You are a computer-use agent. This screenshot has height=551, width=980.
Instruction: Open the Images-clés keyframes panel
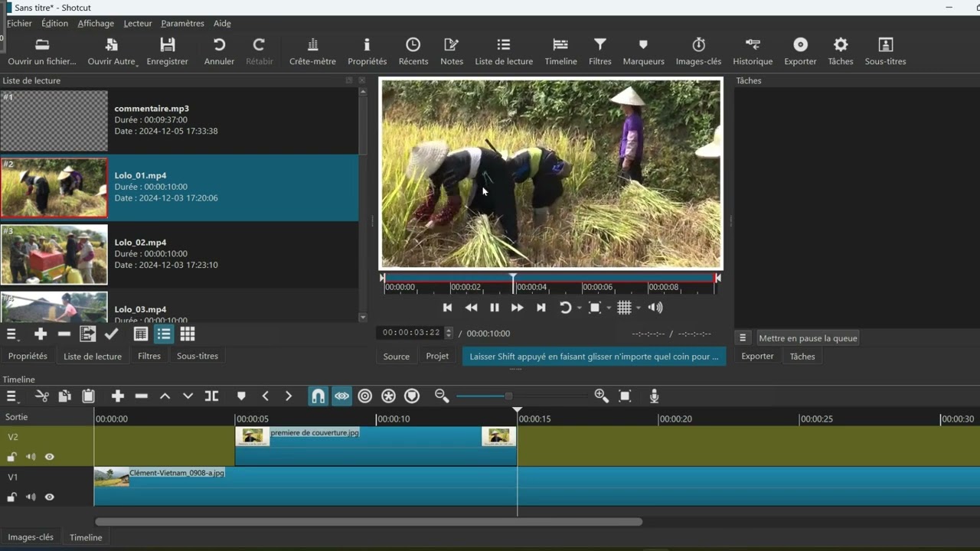point(698,51)
